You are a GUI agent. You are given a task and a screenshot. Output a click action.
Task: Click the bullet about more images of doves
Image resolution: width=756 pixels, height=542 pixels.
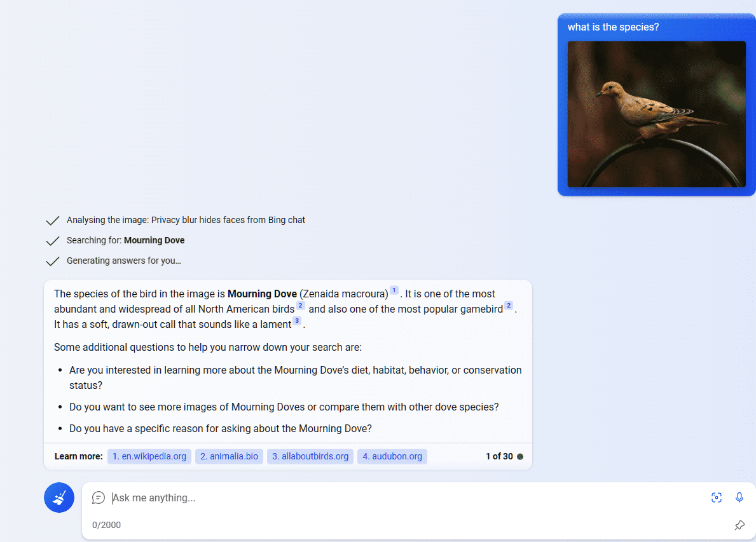284,407
